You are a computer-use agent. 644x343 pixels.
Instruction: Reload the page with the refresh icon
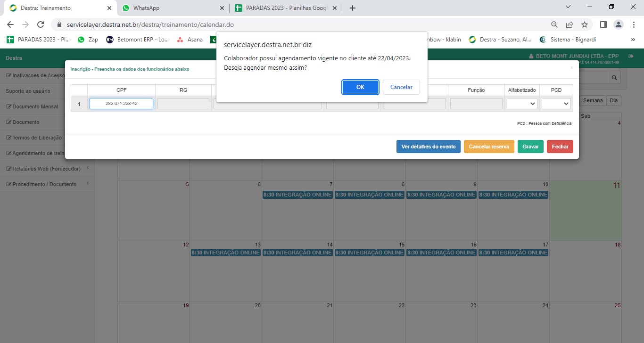41,24
